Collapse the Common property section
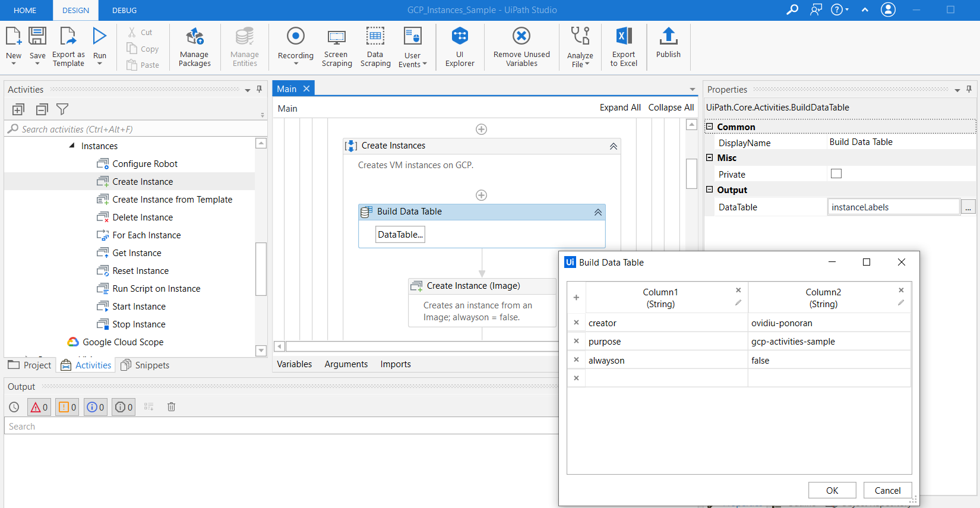 [709, 127]
